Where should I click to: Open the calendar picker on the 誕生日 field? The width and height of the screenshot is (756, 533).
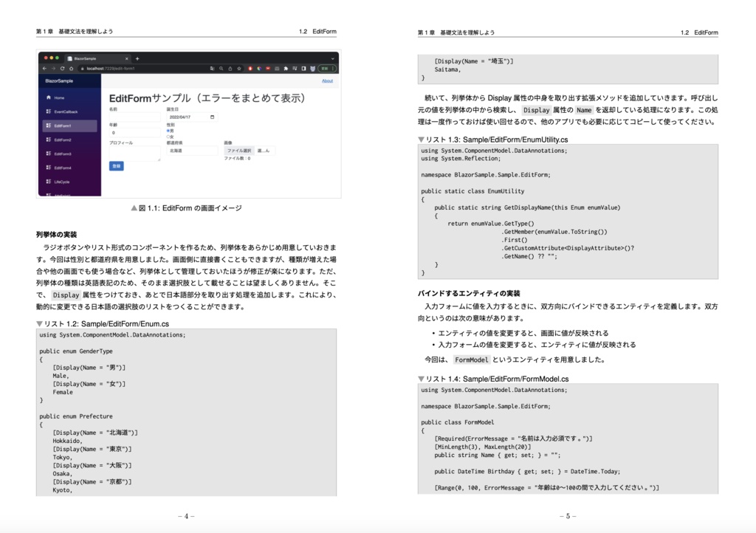(211, 117)
